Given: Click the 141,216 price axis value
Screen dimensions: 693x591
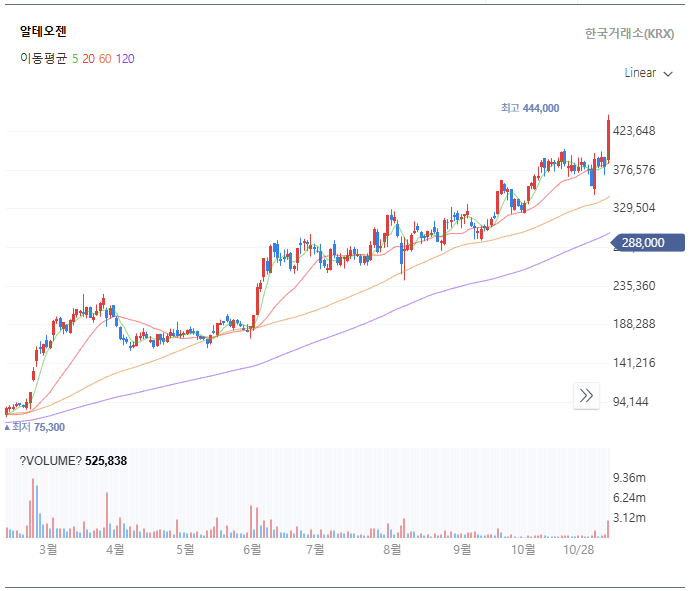Looking at the screenshot, I should click(x=634, y=363).
